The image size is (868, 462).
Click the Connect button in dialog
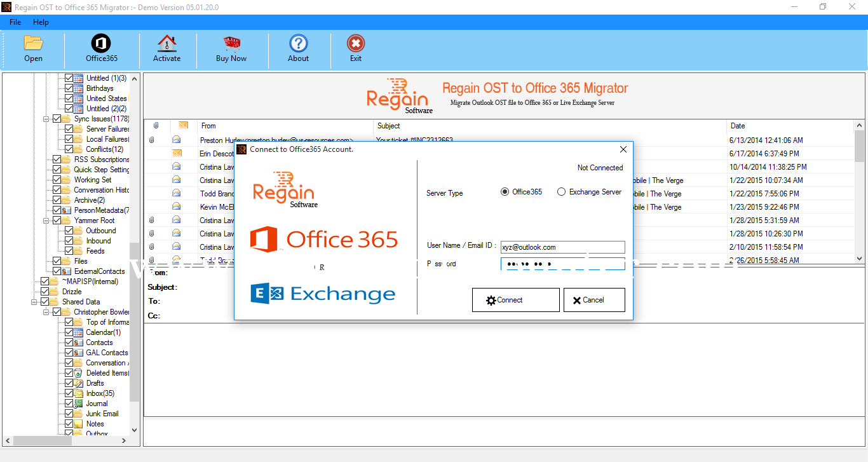click(516, 300)
